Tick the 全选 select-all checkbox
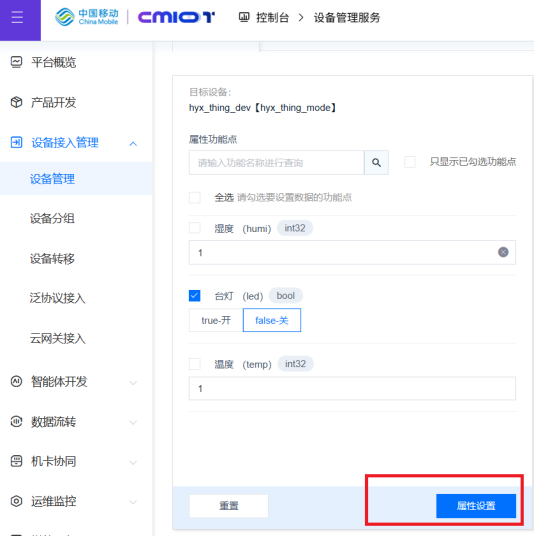This screenshot has height=537, width=534. click(x=195, y=197)
